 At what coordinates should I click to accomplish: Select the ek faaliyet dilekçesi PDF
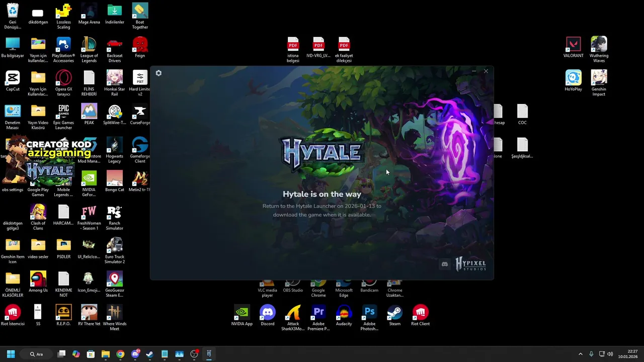[344, 49]
